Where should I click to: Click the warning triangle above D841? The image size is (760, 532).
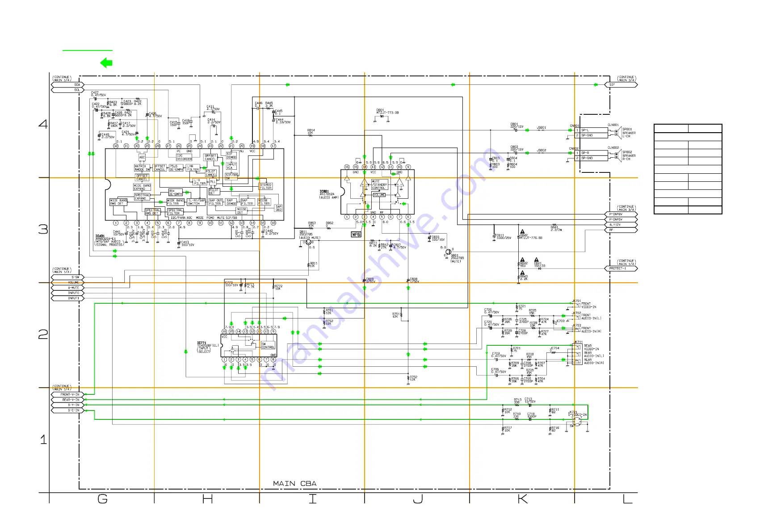(537, 260)
